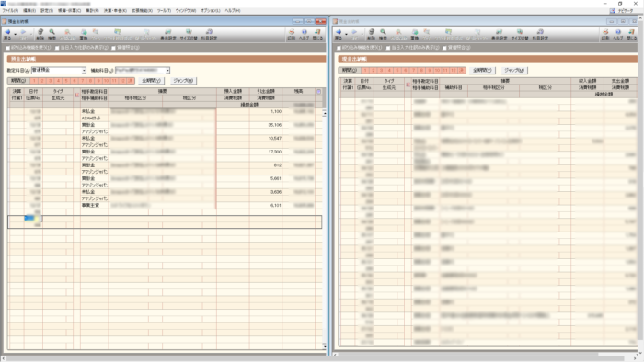Open 決算・申告 menu

pyautogui.click(x=115, y=11)
